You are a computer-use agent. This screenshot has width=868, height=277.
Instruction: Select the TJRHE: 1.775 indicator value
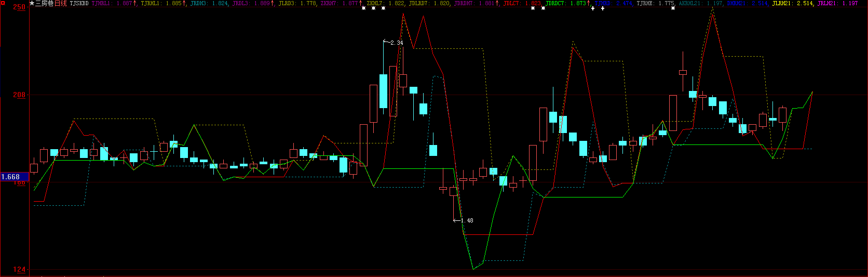click(x=656, y=3)
